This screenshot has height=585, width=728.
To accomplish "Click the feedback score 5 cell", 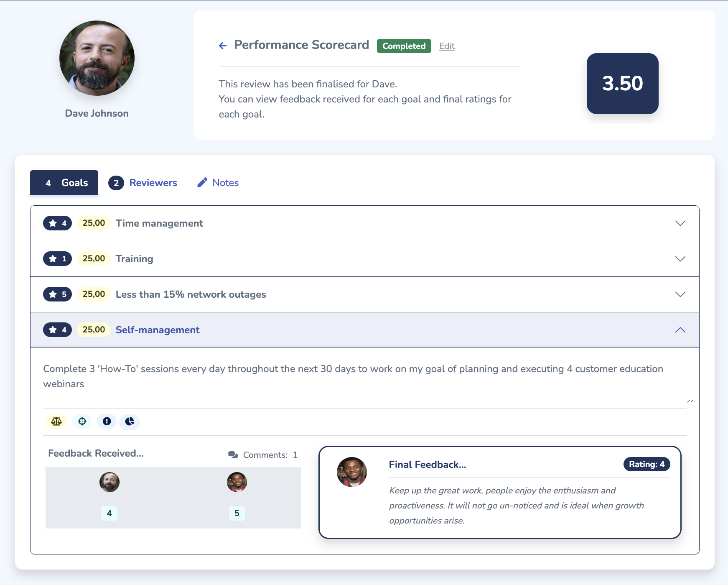I will tap(237, 513).
